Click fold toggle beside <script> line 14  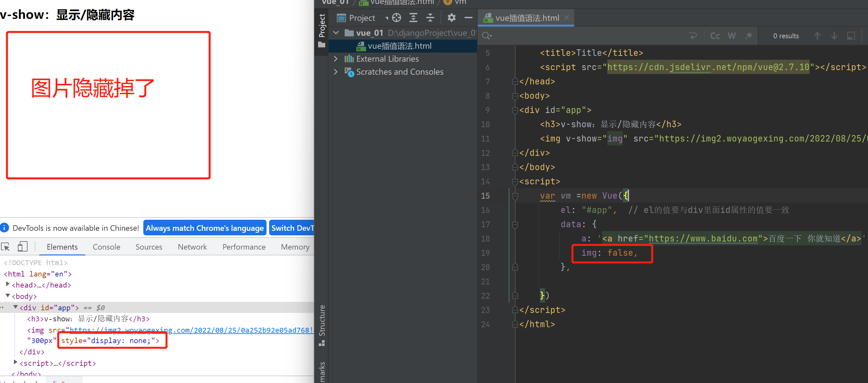(x=515, y=181)
